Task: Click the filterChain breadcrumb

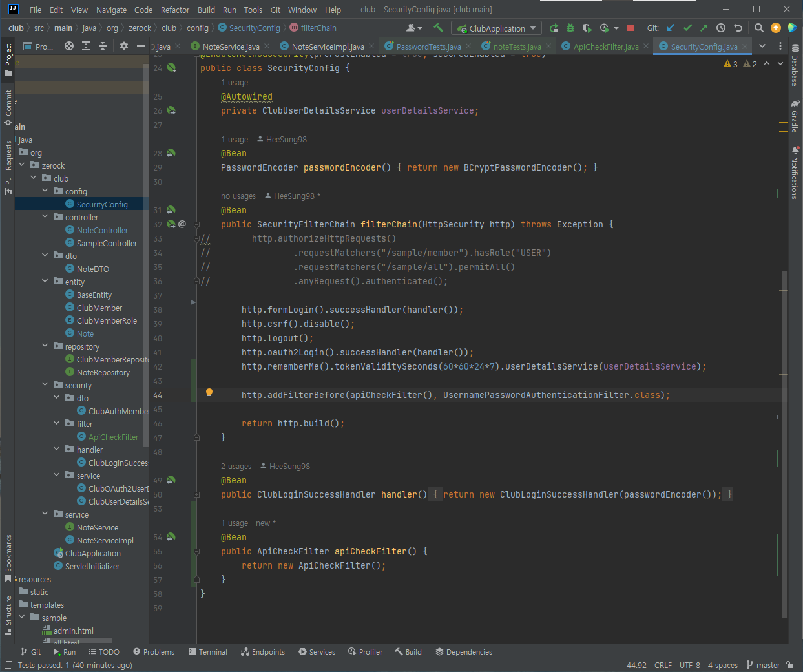Action: pyautogui.click(x=313, y=28)
